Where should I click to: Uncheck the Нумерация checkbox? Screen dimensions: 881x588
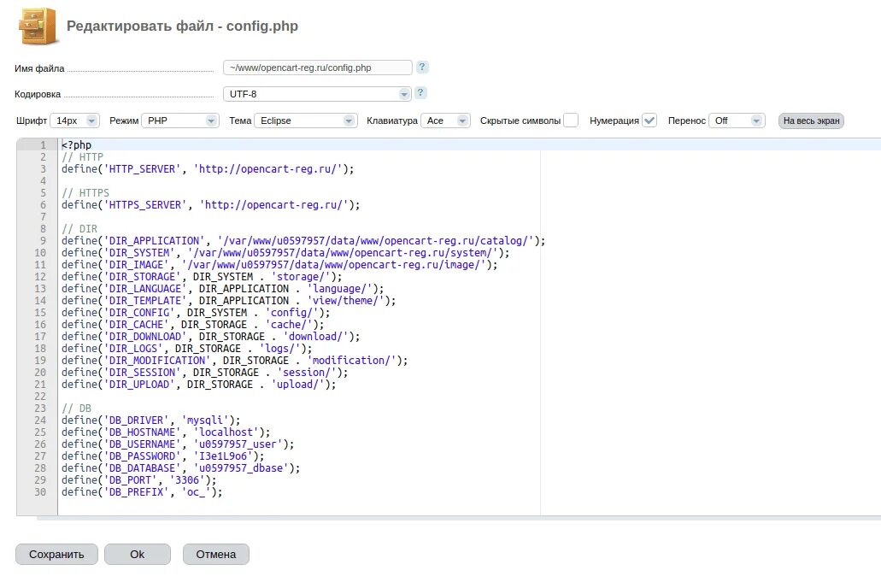click(x=649, y=120)
